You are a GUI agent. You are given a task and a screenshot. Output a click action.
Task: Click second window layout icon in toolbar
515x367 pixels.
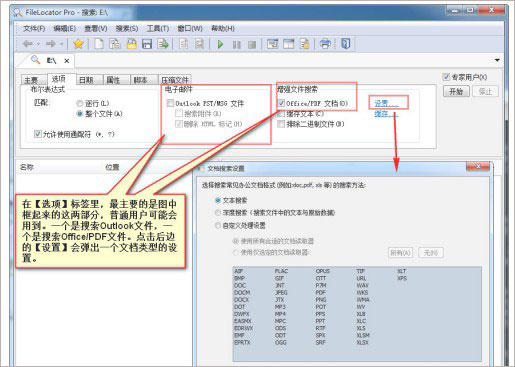tap(289, 44)
